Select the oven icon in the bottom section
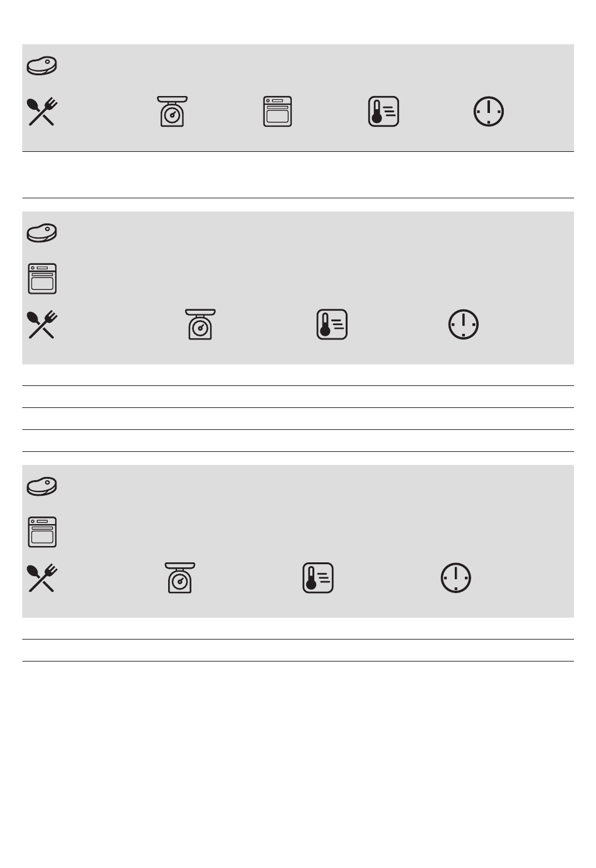The width and height of the screenshot is (596, 868). coord(42,532)
